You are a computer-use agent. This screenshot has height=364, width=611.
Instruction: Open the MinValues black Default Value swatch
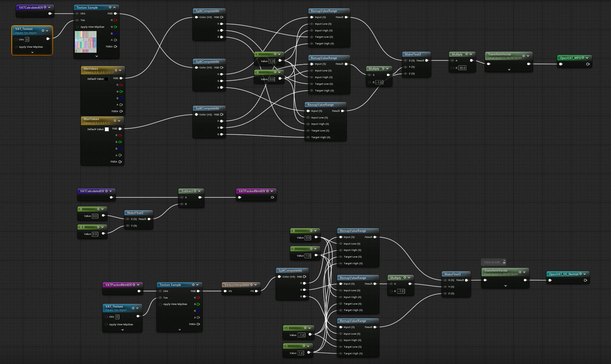(x=107, y=79)
